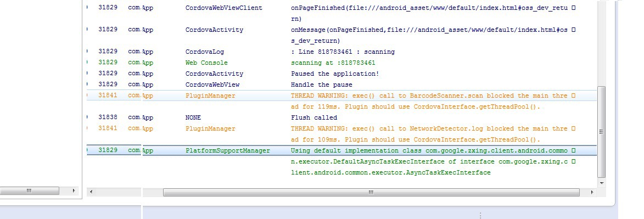Select the PlatformSupportManager tag cell
The image size is (644, 219).
pyautogui.click(x=227, y=150)
